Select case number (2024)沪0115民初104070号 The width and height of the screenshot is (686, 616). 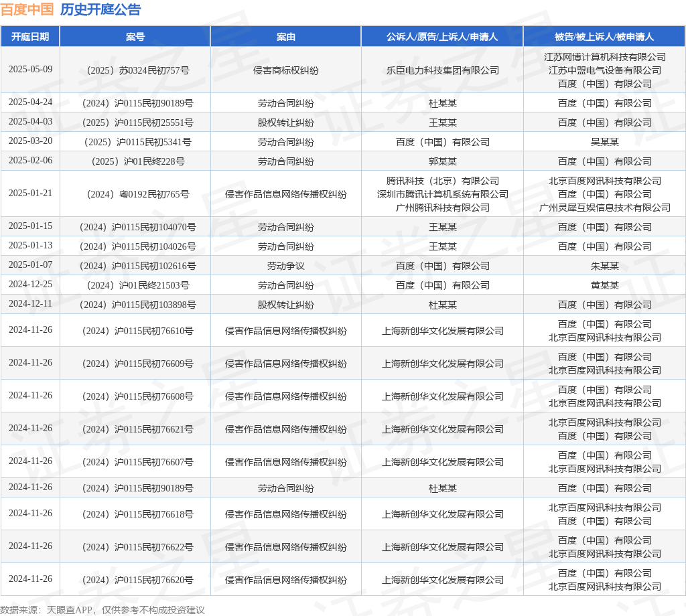(138, 227)
